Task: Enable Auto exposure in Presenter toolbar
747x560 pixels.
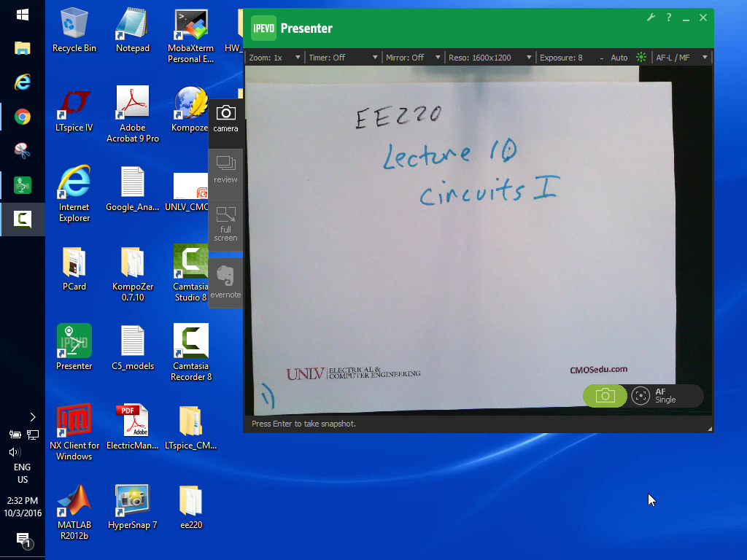Action: pos(619,58)
